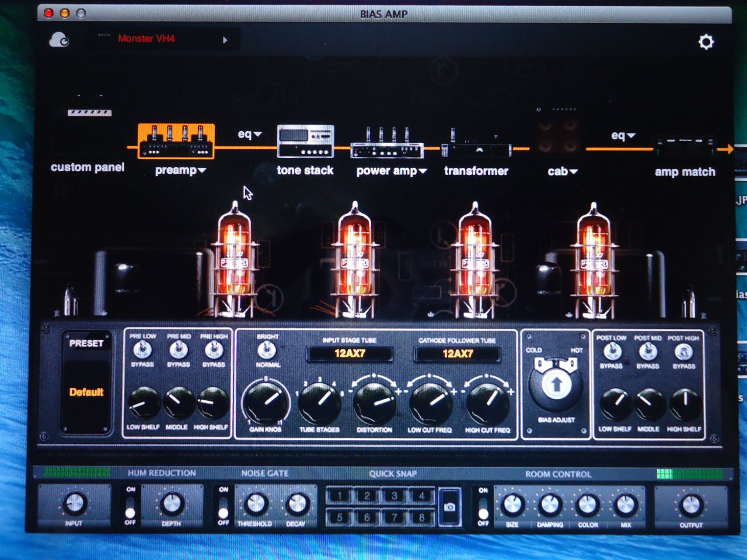Click the tone stack label

tap(305, 170)
